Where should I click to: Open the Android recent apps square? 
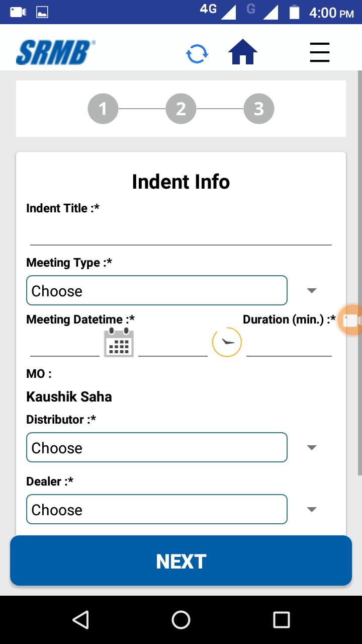coord(281,620)
